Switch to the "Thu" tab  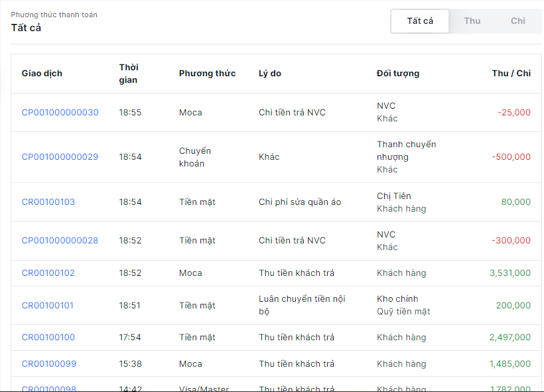coord(472,21)
